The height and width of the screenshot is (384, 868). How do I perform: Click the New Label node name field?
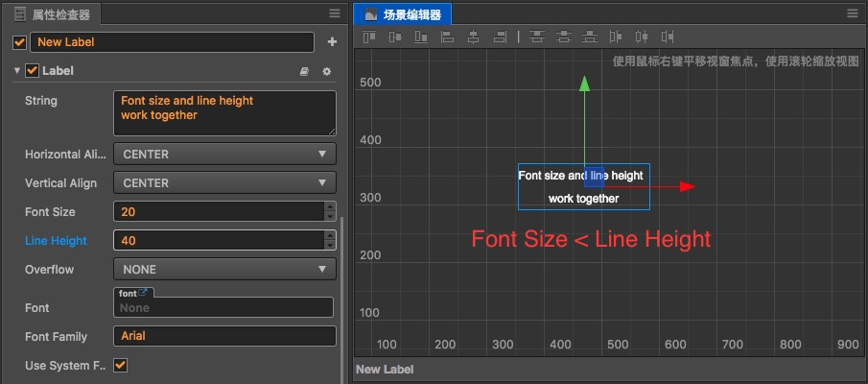pyautogui.click(x=172, y=42)
